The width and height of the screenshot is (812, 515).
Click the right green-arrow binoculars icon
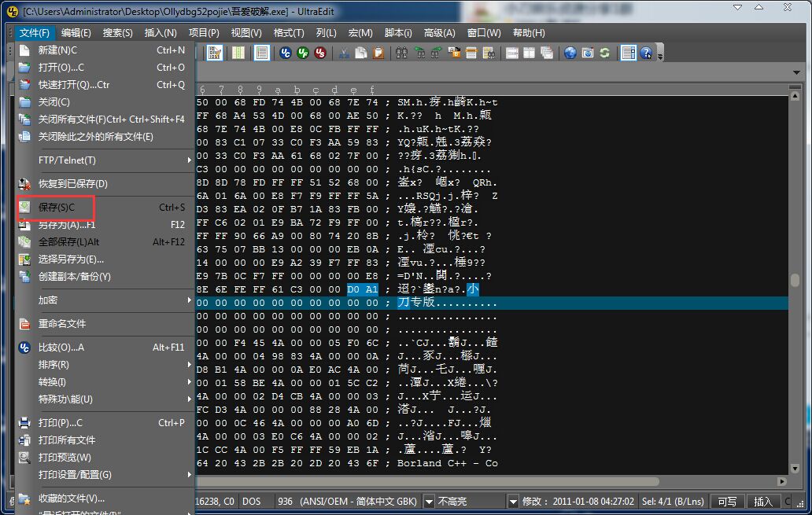point(437,53)
